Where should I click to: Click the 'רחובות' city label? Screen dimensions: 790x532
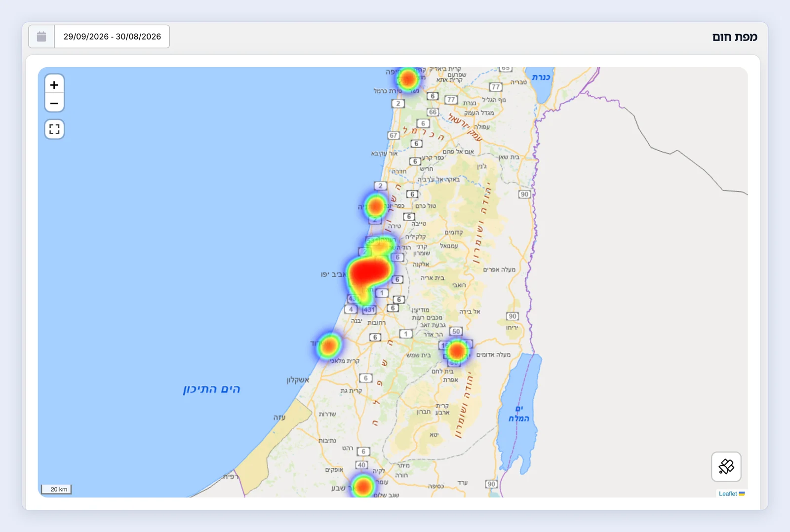[x=377, y=323]
